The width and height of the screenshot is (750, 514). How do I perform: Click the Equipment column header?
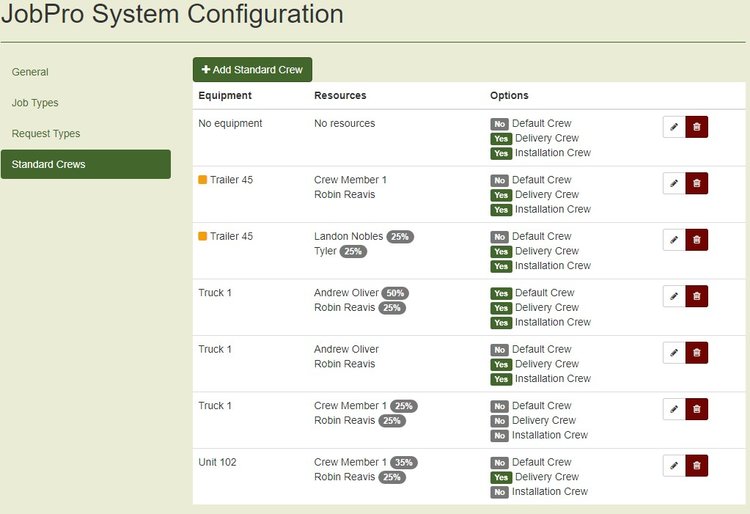pyautogui.click(x=225, y=96)
